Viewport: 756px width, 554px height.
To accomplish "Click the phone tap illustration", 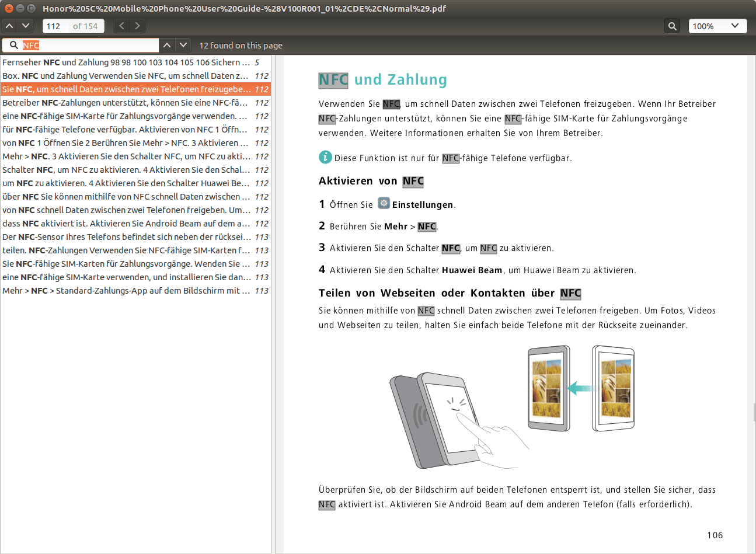I will pyautogui.click(x=458, y=420).
